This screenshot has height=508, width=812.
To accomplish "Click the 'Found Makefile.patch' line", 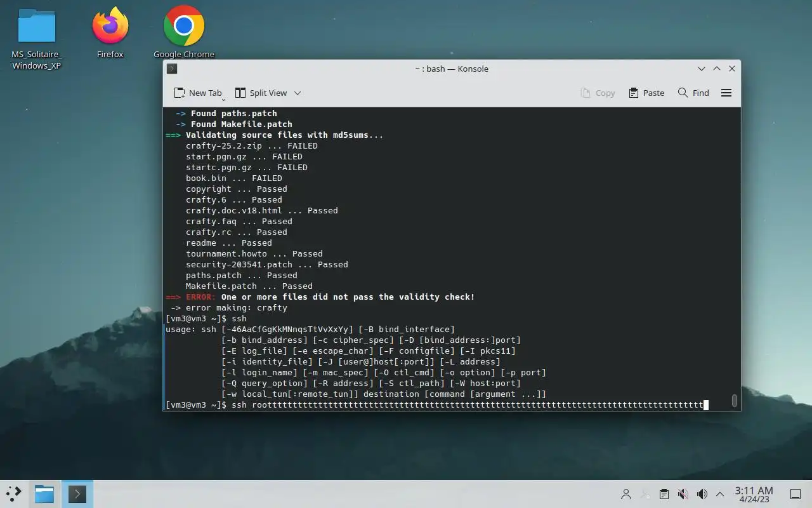I will coord(233,124).
